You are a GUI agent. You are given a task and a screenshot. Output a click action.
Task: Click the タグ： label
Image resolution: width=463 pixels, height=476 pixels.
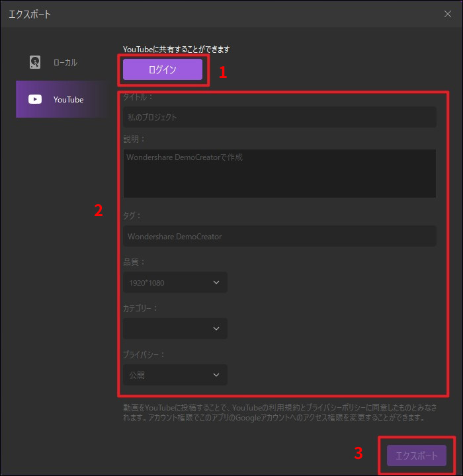(132, 216)
